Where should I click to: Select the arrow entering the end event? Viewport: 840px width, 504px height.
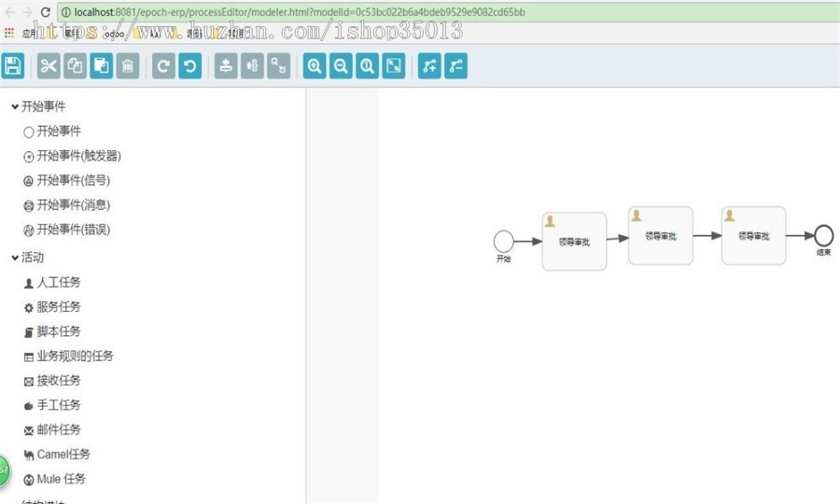pyautogui.click(x=801, y=235)
